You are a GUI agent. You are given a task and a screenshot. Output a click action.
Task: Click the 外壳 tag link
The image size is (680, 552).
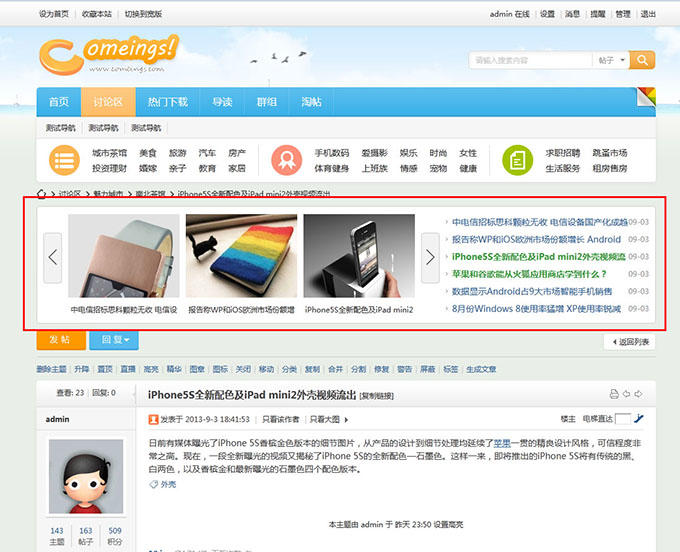pos(168,484)
